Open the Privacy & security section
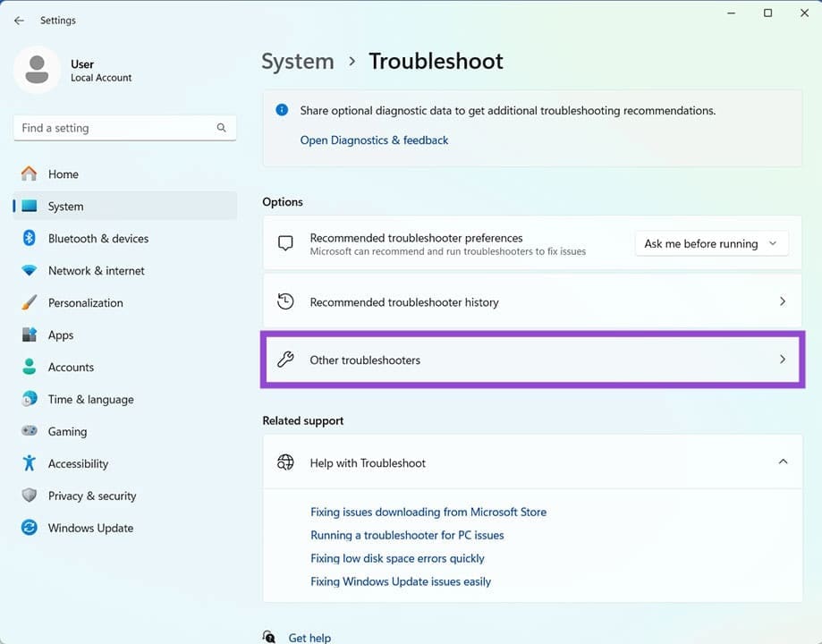 click(x=91, y=496)
